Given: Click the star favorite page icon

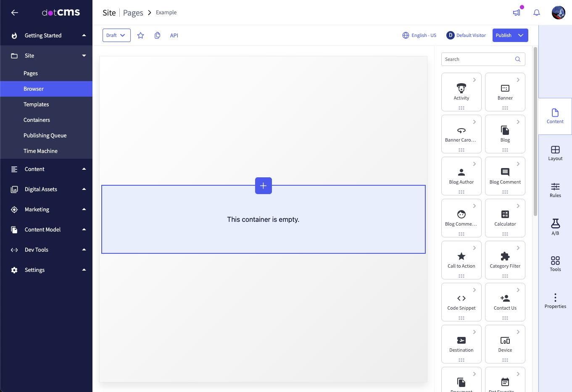Looking at the screenshot, I should [x=141, y=36].
